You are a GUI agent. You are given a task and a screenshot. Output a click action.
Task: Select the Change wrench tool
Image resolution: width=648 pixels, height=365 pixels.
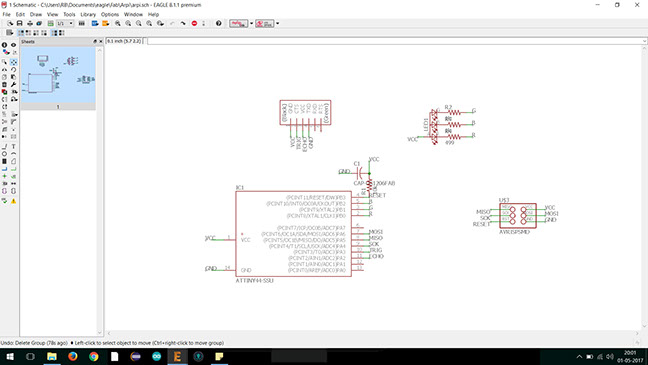click(x=14, y=84)
